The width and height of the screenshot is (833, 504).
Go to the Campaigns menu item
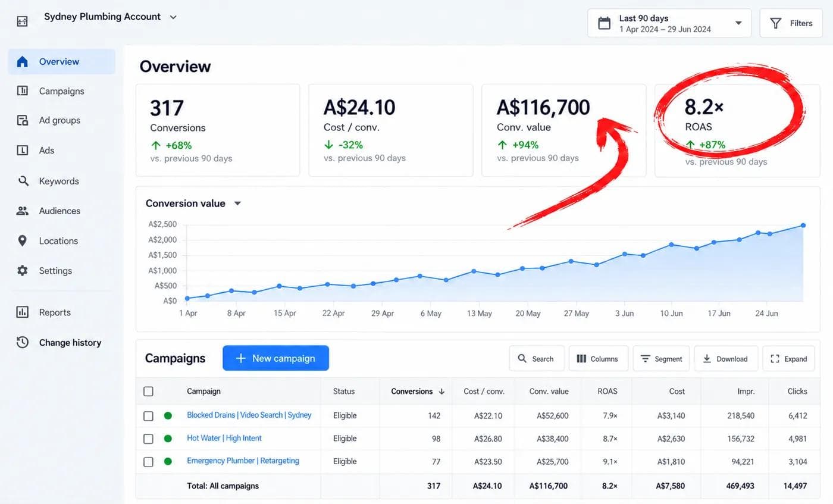pos(61,91)
